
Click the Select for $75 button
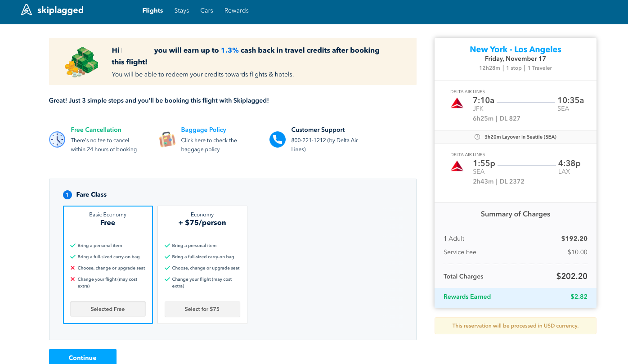click(202, 309)
